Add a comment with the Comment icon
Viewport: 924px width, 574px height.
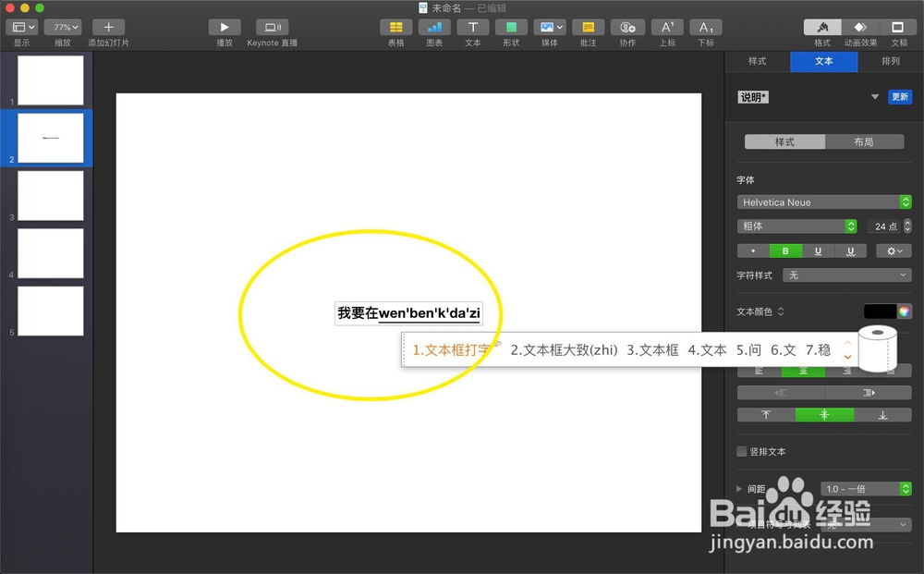click(588, 27)
